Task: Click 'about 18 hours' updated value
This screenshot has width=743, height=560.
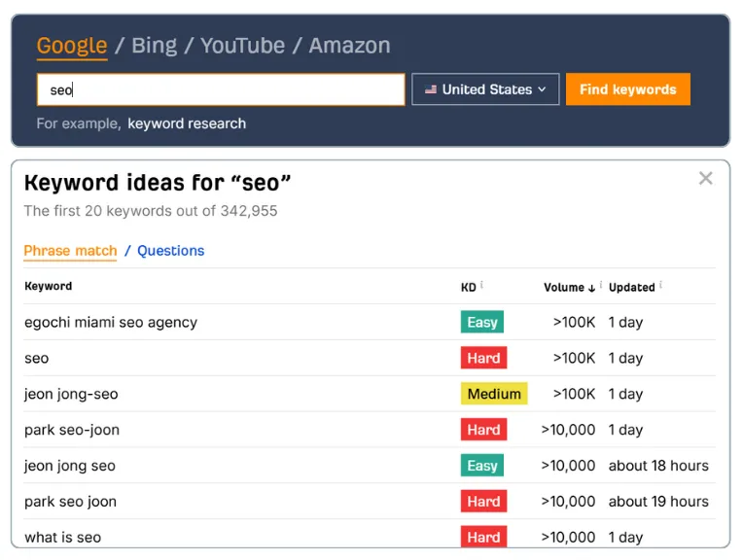Action: 658,466
